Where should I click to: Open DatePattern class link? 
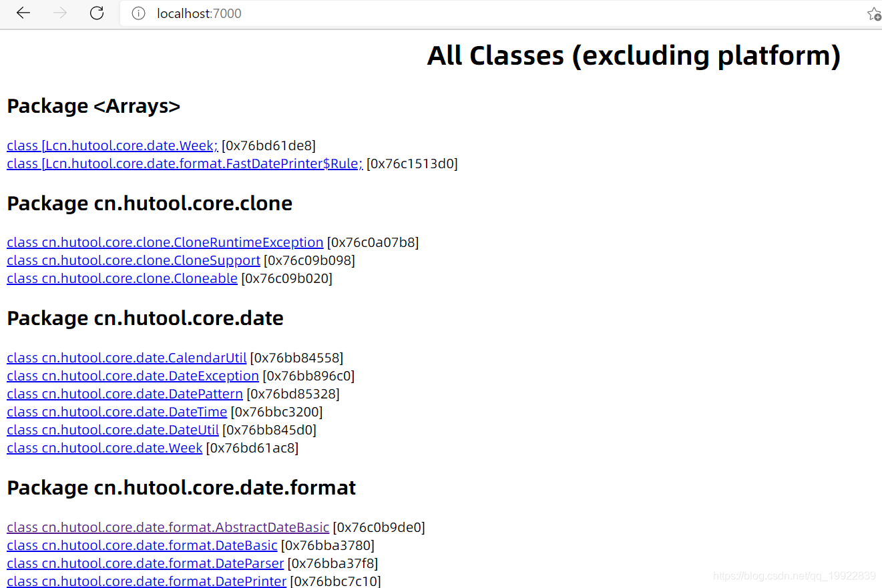[x=125, y=394]
